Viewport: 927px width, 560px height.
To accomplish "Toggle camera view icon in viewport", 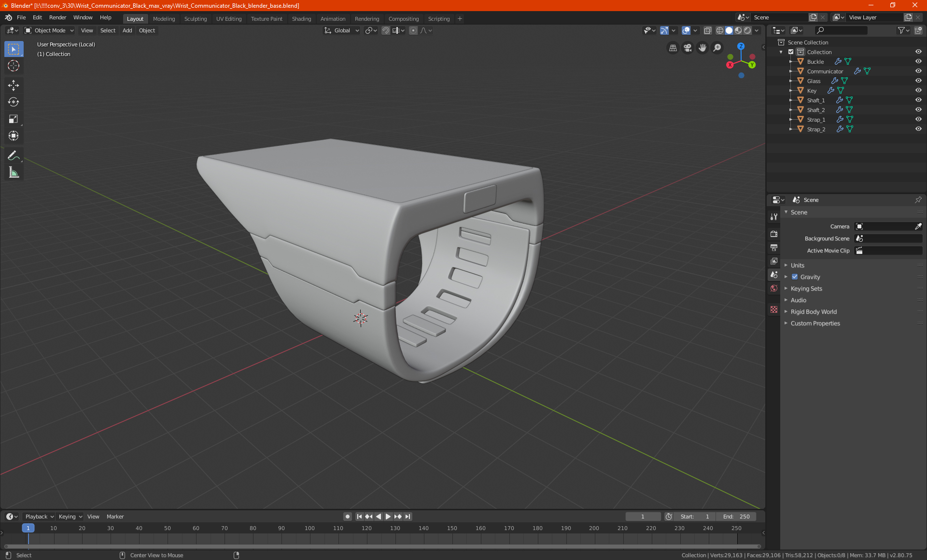I will click(688, 48).
